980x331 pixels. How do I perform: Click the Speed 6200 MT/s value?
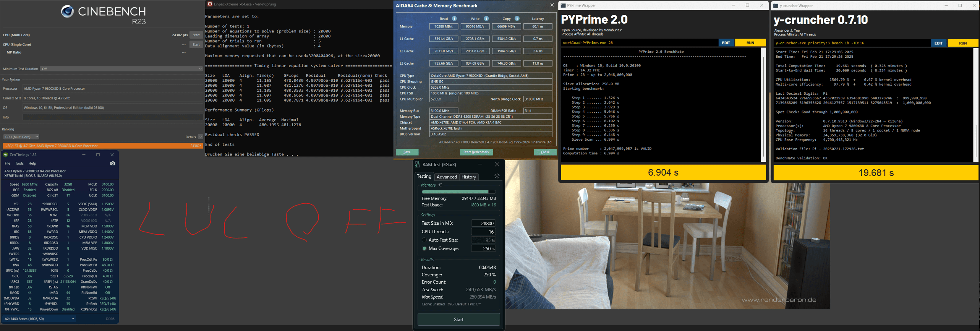click(30, 184)
